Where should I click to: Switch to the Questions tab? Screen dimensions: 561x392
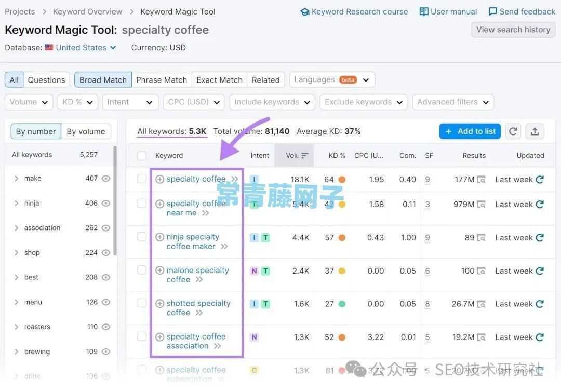pos(47,80)
